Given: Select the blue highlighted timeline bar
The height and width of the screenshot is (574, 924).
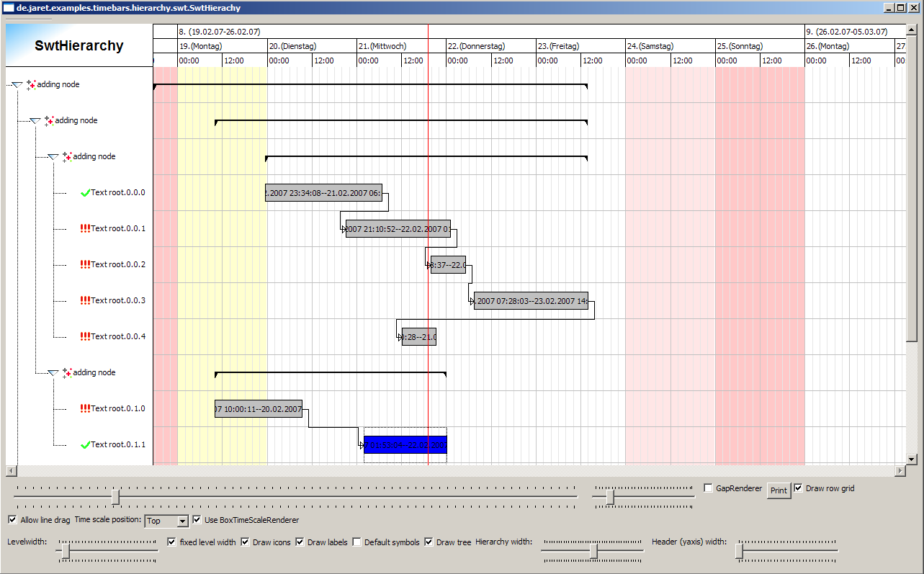Looking at the screenshot, I should (x=405, y=445).
